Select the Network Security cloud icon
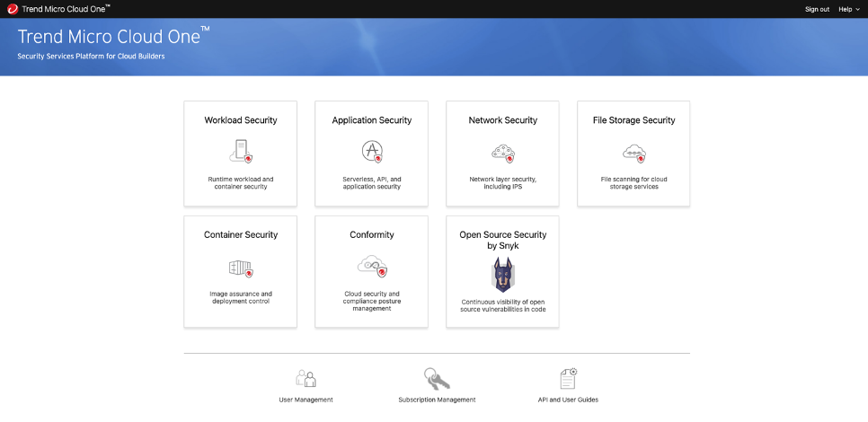This screenshot has width=868, height=422. (503, 153)
